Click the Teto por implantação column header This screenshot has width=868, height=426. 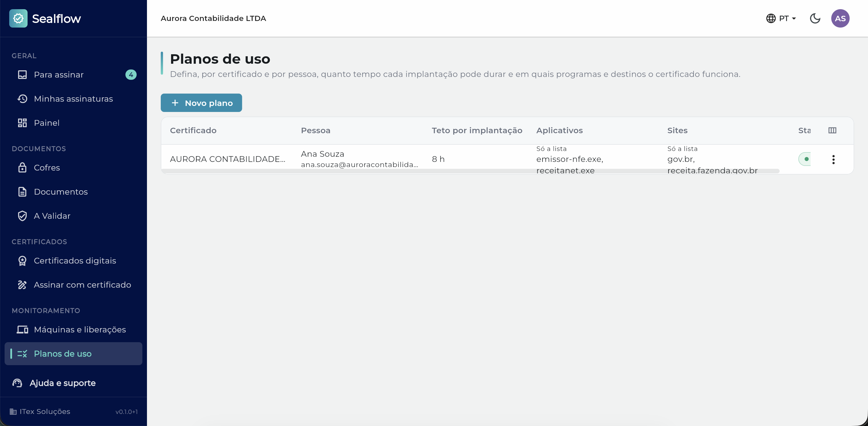(477, 130)
